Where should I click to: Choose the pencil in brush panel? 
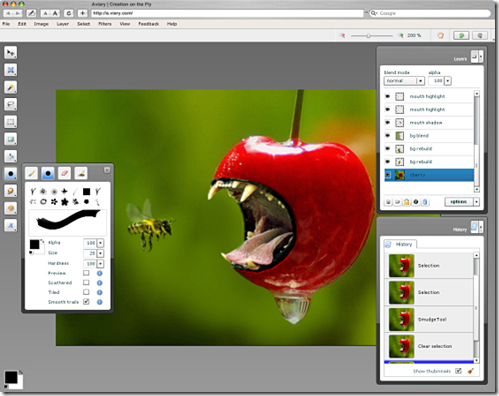(x=31, y=173)
